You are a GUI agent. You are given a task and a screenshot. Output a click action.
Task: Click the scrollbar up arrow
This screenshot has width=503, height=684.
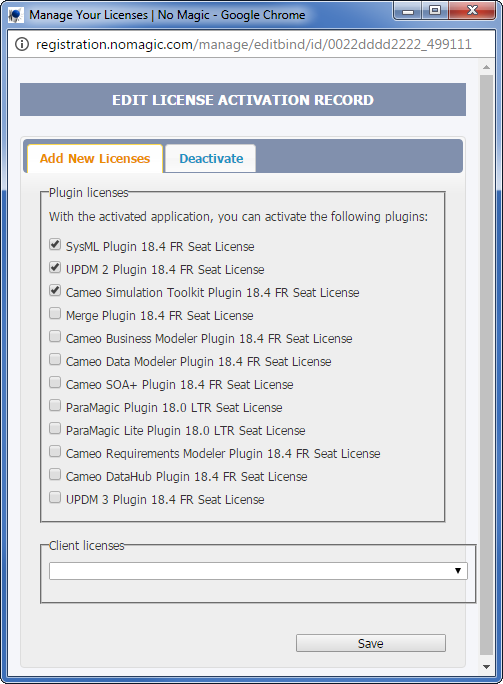[x=486, y=68]
